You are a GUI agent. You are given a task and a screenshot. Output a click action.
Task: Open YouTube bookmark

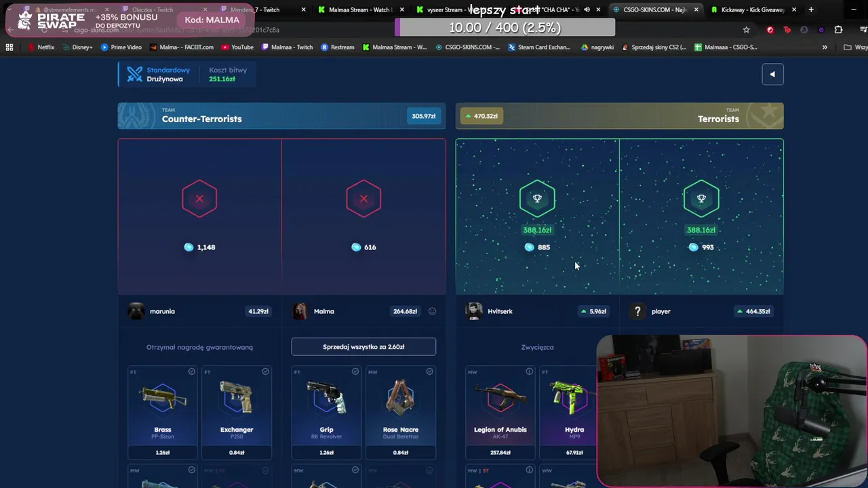(x=237, y=47)
